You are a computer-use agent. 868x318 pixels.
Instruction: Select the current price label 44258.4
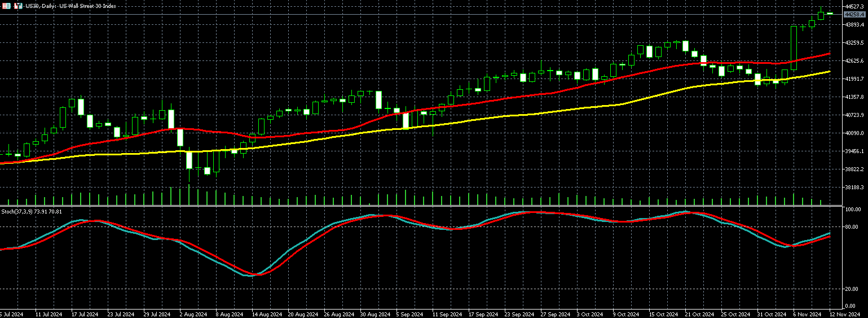pyautogui.click(x=855, y=14)
